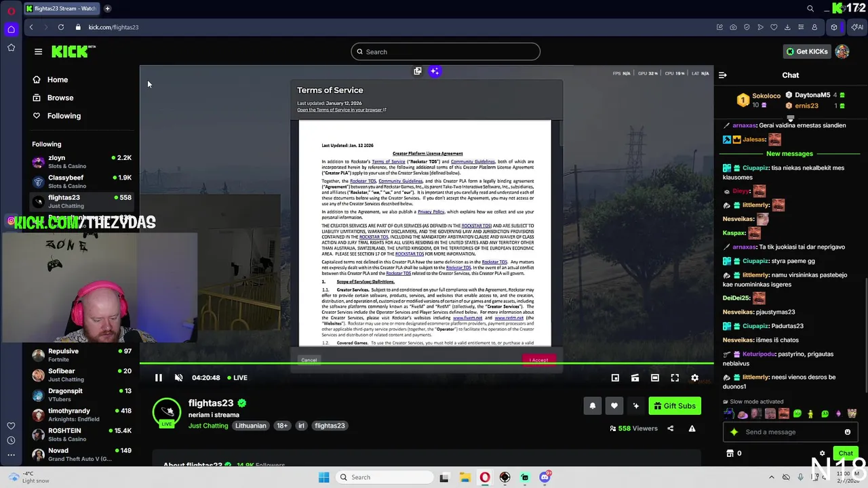Select 18+ stream tag
The width and height of the screenshot is (868, 488).
click(282, 426)
